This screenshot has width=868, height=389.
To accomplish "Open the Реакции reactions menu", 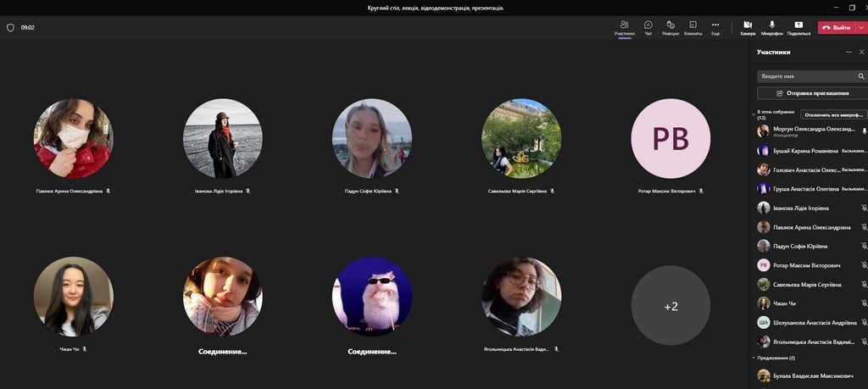I will [x=670, y=27].
